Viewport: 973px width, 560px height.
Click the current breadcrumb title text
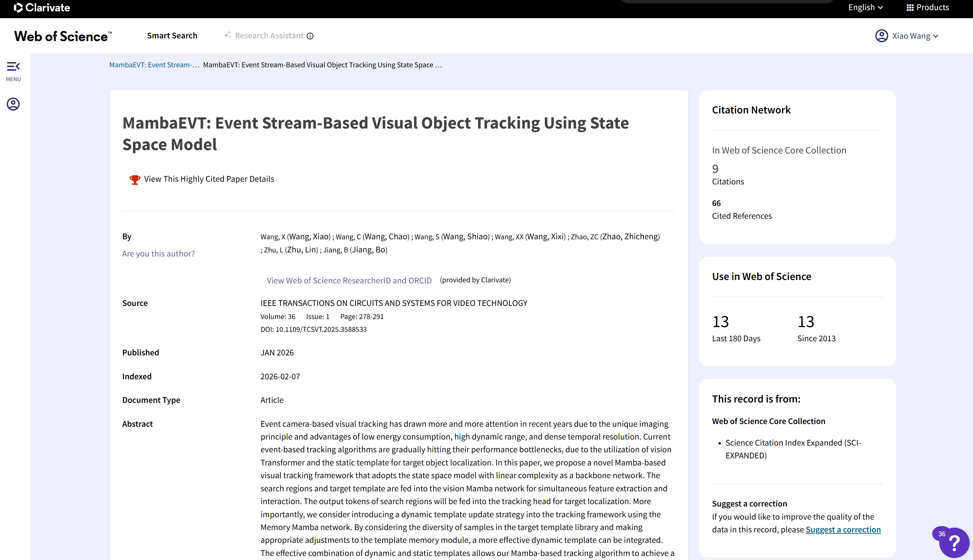(x=322, y=65)
